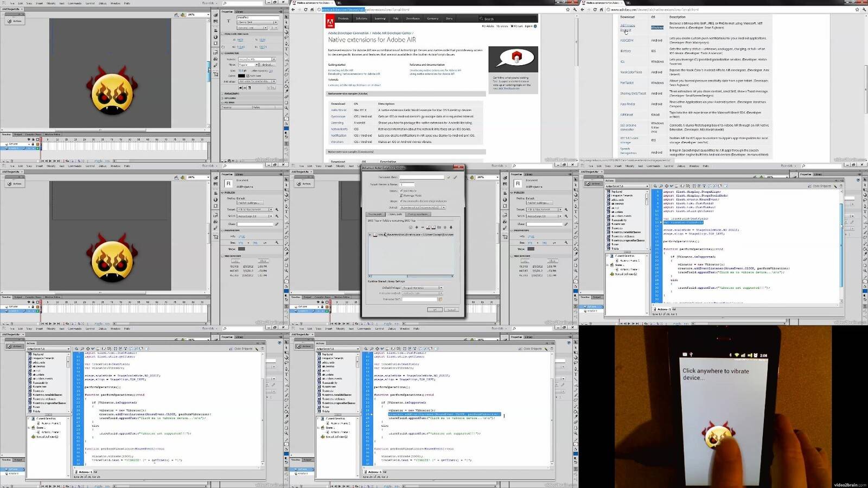
Task: Click Publish Settings button right of settings dialog
Action: 539,202
